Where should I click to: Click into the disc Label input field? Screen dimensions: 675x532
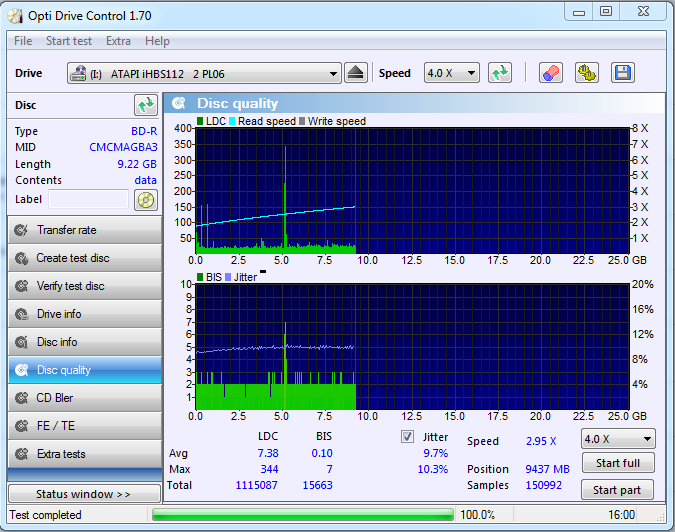pyautogui.click(x=88, y=199)
